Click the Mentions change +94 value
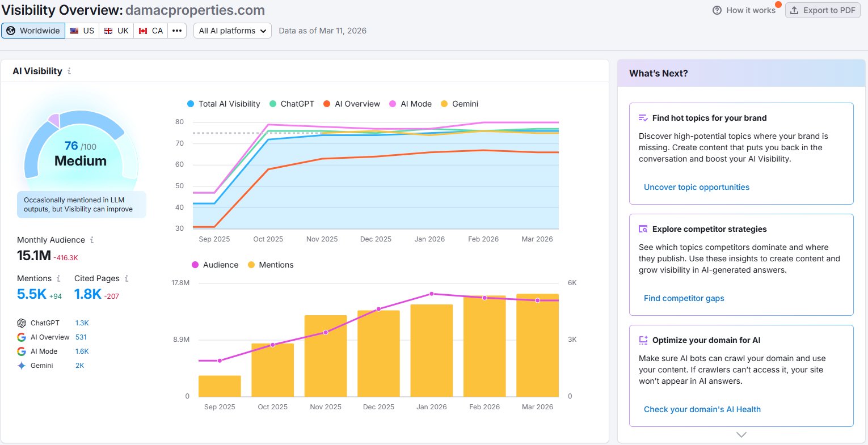The image size is (868, 445). click(56, 296)
